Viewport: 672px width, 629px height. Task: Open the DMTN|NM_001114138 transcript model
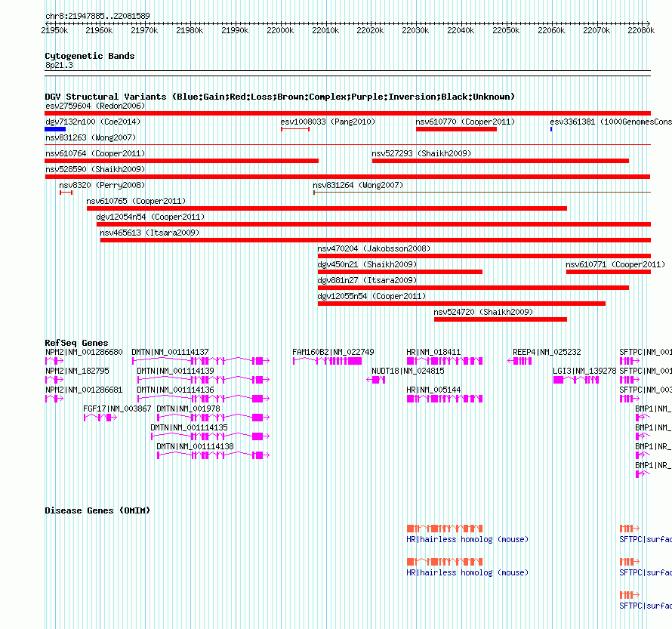point(214,455)
